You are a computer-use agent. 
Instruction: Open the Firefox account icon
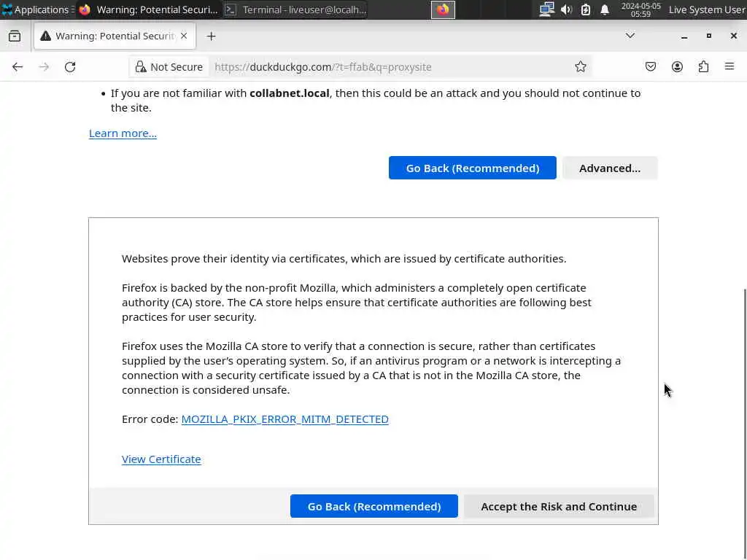tap(677, 66)
